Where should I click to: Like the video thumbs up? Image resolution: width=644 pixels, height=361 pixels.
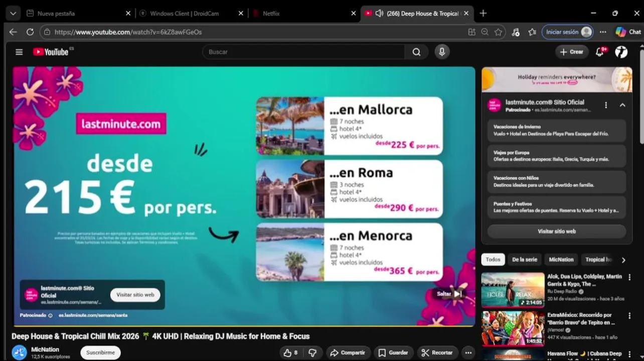pos(291,352)
